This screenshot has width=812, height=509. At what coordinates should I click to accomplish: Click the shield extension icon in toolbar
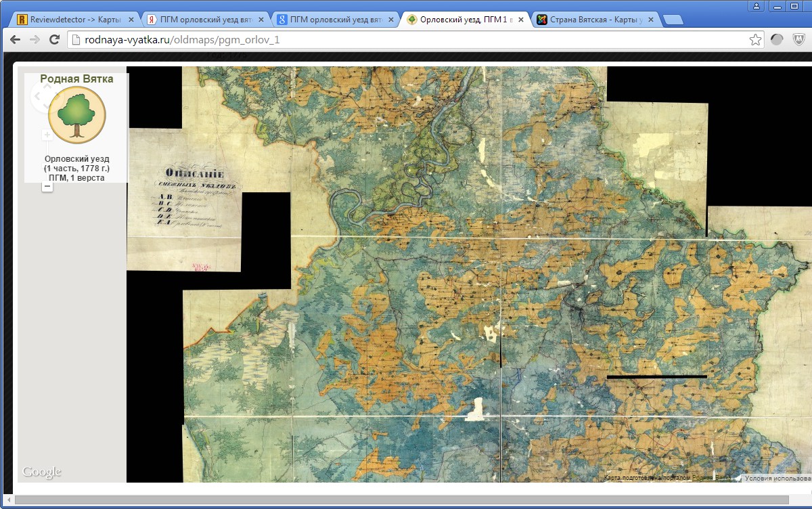(x=797, y=40)
